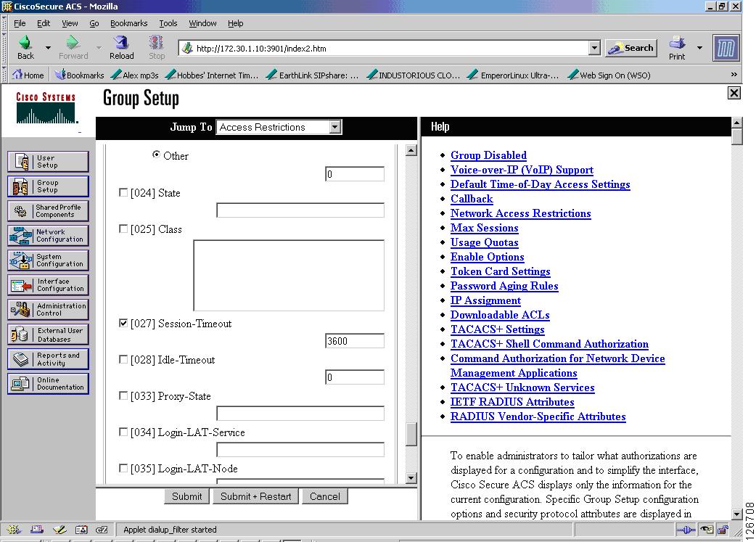Viewport: 756px width, 542px height.
Task: Open the Forward button history arrow
Action: (x=99, y=48)
